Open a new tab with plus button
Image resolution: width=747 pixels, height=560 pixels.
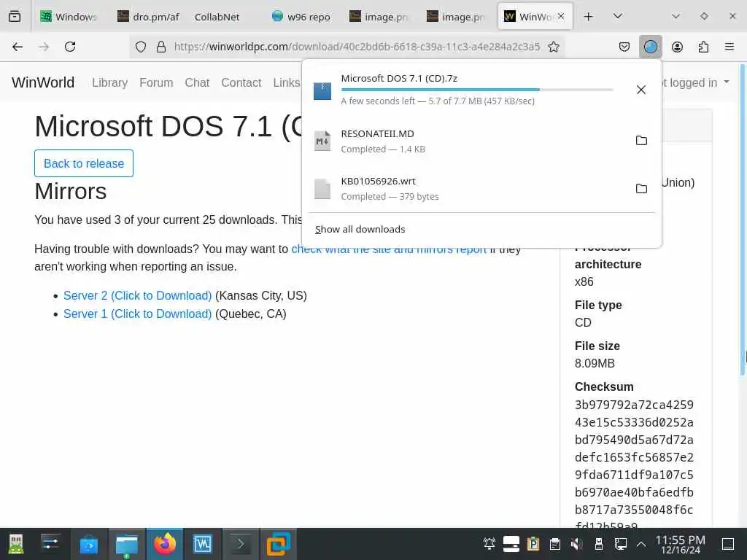[589, 16]
